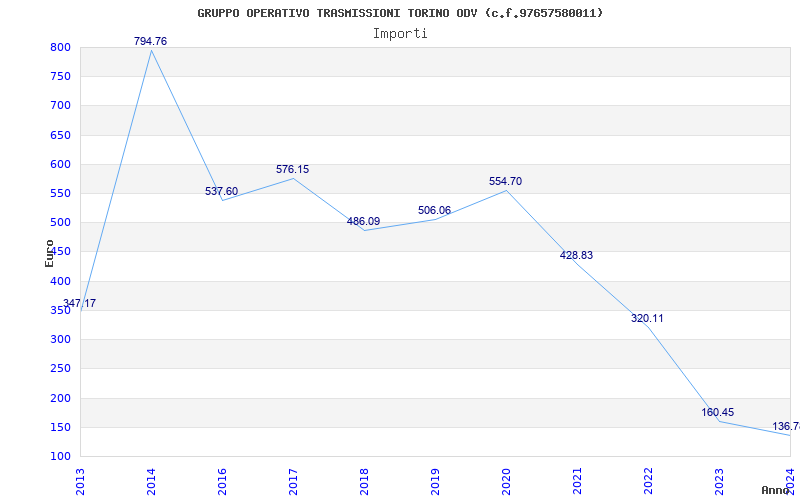
Task: Click the 500 y-axis tick label
Action: click(x=60, y=222)
